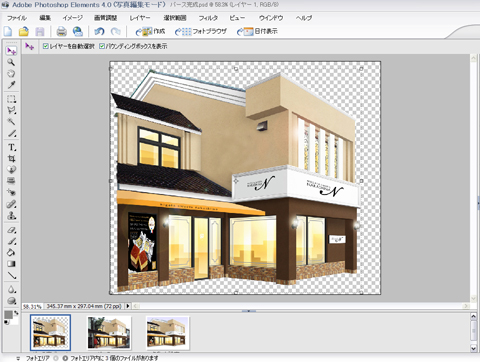Reset to default colors icon

click(x=6, y=322)
